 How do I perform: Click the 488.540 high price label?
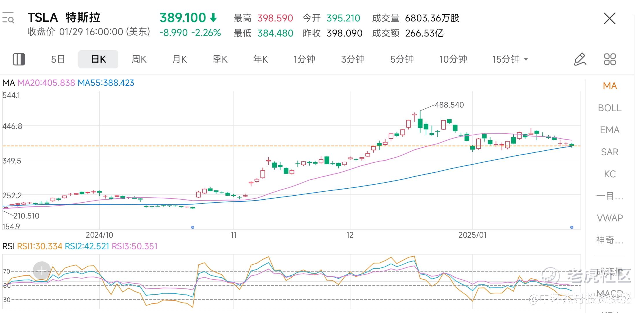(x=449, y=105)
